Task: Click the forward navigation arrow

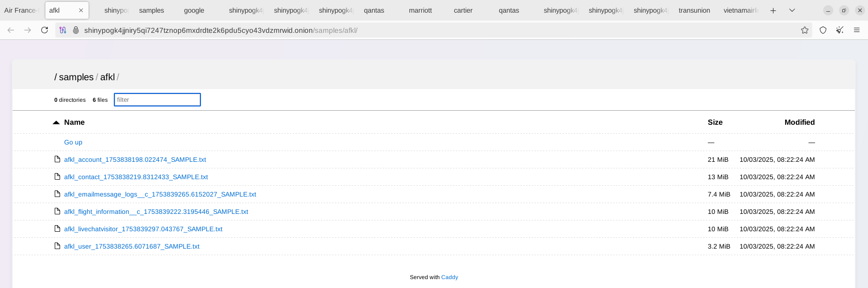Action: pyautogui.click(x=28, y=30)
